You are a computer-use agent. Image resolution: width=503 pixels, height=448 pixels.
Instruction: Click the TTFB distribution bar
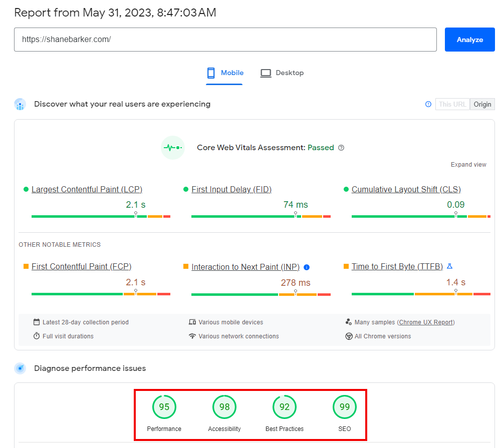click(421, 294)
